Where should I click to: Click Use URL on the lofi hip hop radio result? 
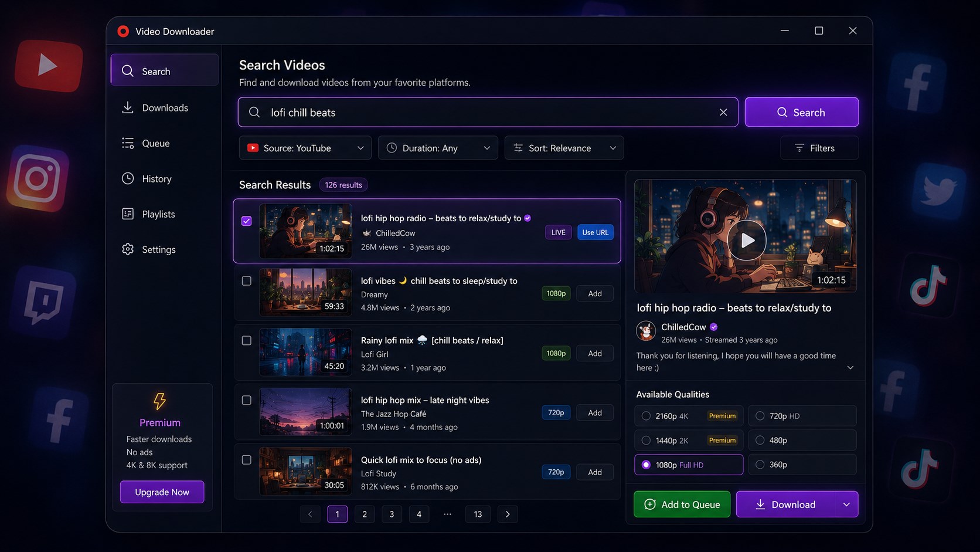(596, 232)
